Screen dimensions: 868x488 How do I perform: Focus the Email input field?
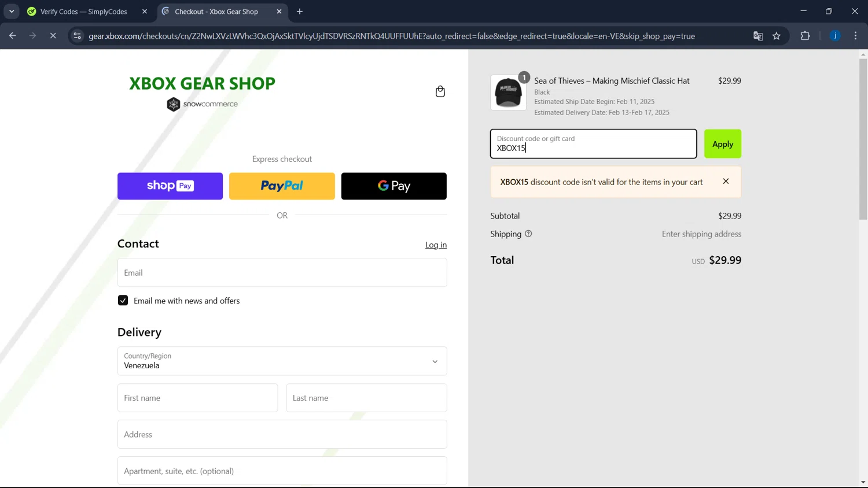(282, 272)
